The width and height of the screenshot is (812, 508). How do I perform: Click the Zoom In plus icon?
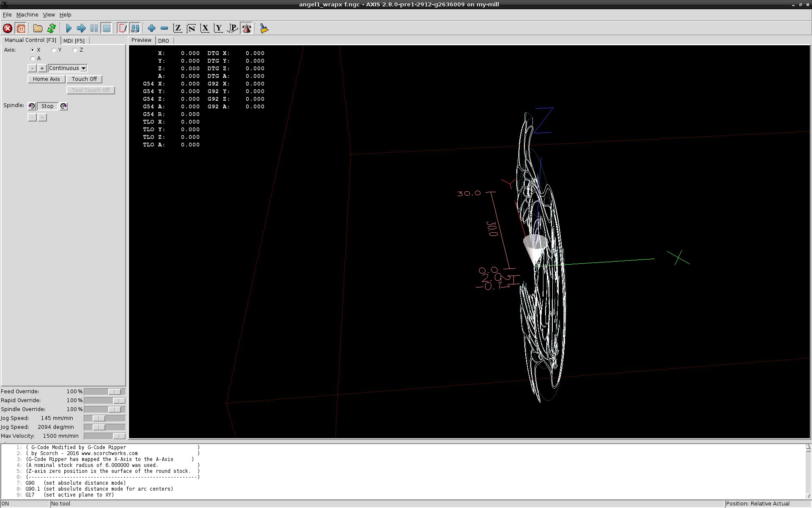151,28
